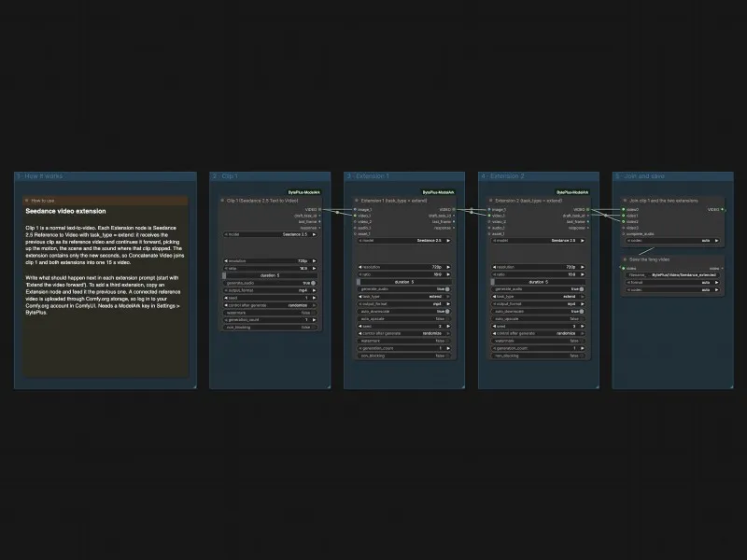Collapse the How to use note via its dot
Viewport: 747px width, 560px height.
[27, 201]
